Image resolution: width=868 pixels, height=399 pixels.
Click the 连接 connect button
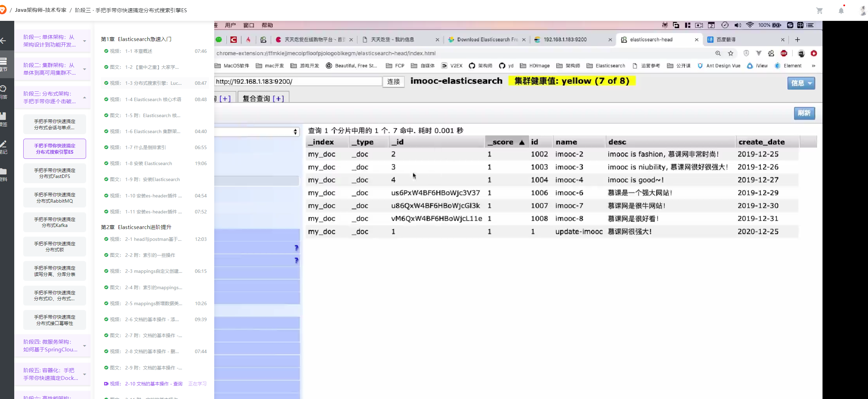(x=393, y=82)
